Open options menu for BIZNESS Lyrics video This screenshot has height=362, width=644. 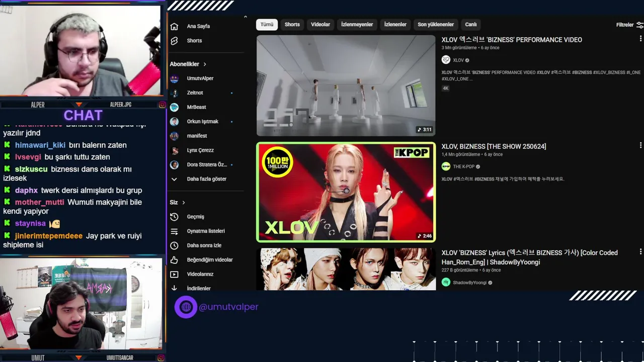pyautogui.click(x=640, y=251)
